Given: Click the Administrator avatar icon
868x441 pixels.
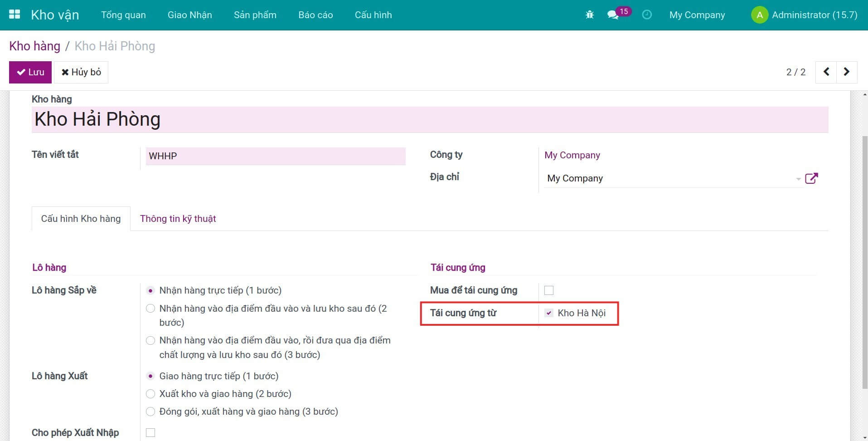Looking at the screenshot, I should [x=760, y=15].
